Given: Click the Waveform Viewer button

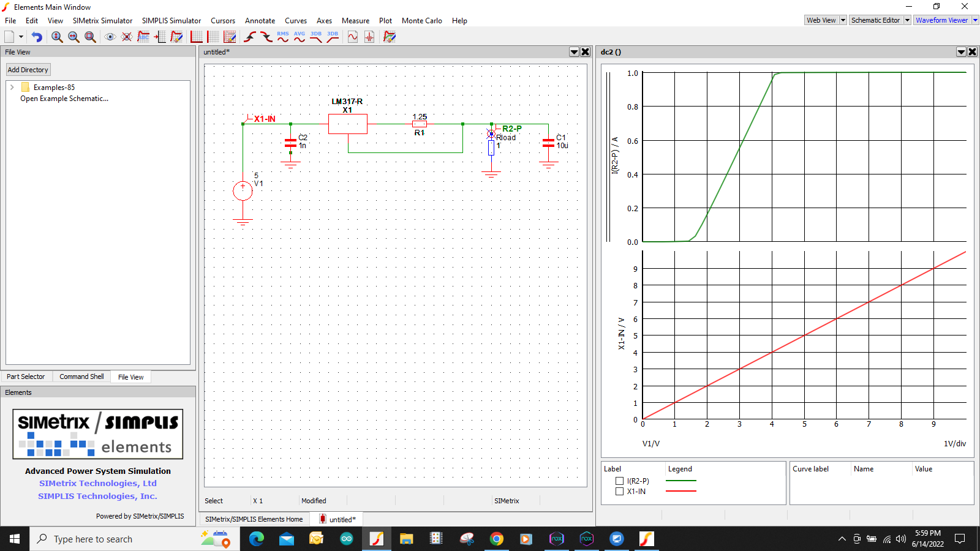Looking at the screenshot, I should pos(942,20).
